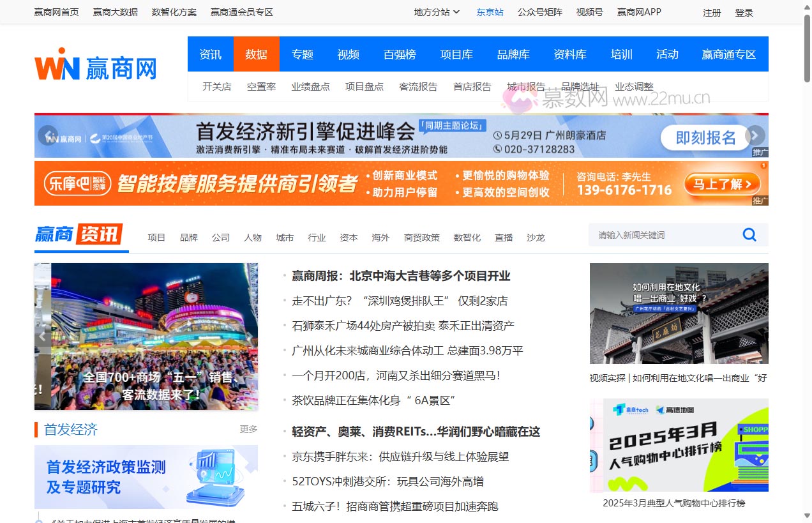Click the WIN 赢商网 logo
This screenshot has width=812, height=523.
pyautogui.click(x=94, y=63)
